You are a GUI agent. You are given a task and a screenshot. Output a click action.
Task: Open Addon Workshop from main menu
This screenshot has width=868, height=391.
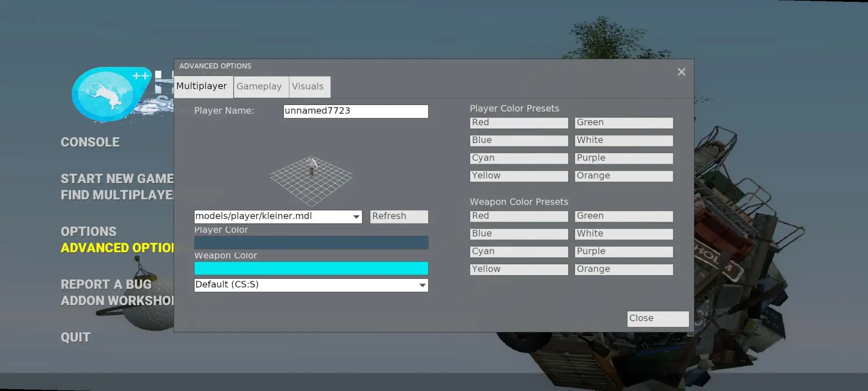tap(117, 300)
